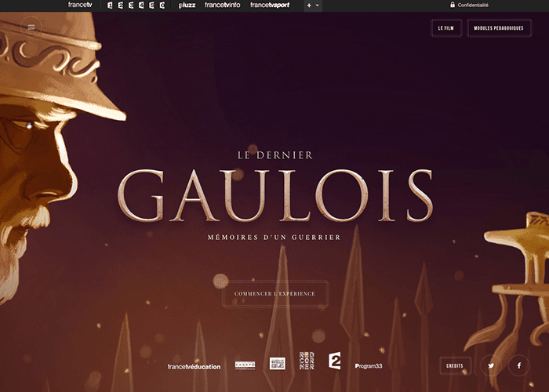Click the Red Corner logo in footer
This screenshot has width=549, height=392.
pyautogui.click(x=307, y=361)
